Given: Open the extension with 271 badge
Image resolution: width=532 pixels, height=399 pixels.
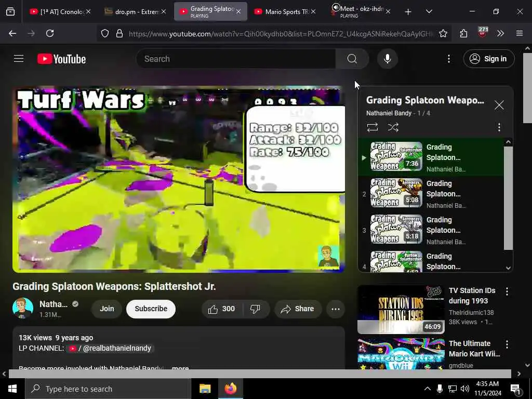Looking at the screenshot, I should tap(483, 32).
